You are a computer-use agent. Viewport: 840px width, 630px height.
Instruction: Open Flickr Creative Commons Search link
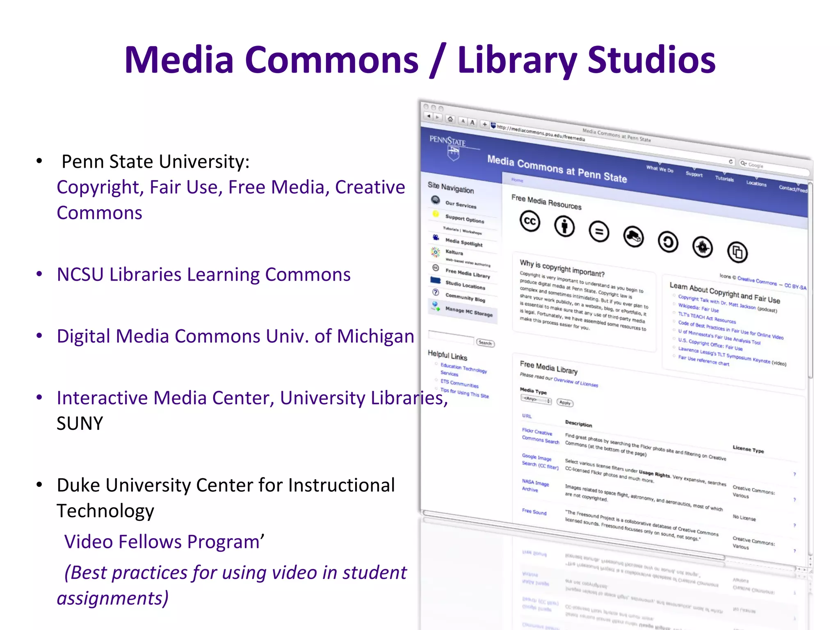pyautogui.click(x=540, y=436)
